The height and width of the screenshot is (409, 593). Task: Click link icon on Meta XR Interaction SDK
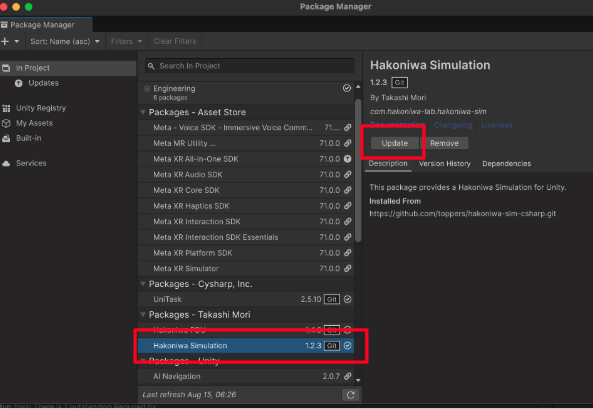[348, 221]
